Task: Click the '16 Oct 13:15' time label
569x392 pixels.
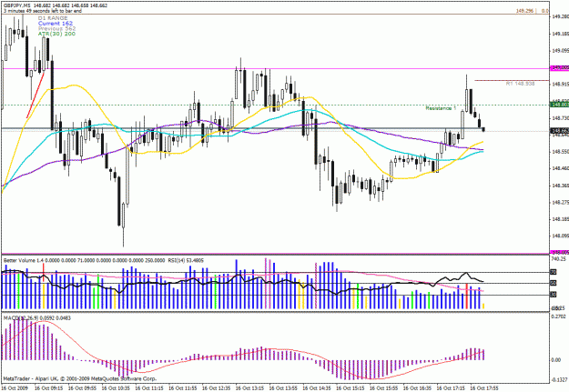Action: (249, 388)
